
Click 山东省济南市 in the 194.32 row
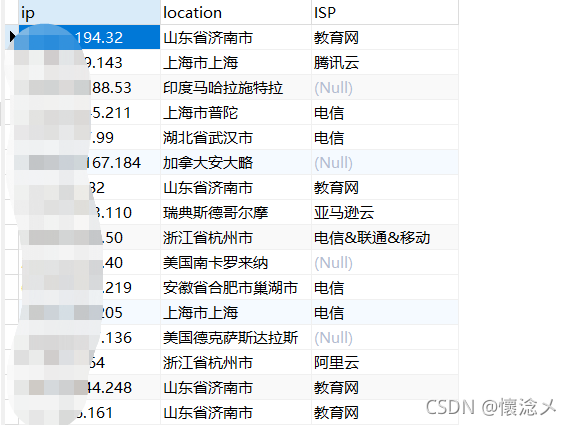(208, 37)
